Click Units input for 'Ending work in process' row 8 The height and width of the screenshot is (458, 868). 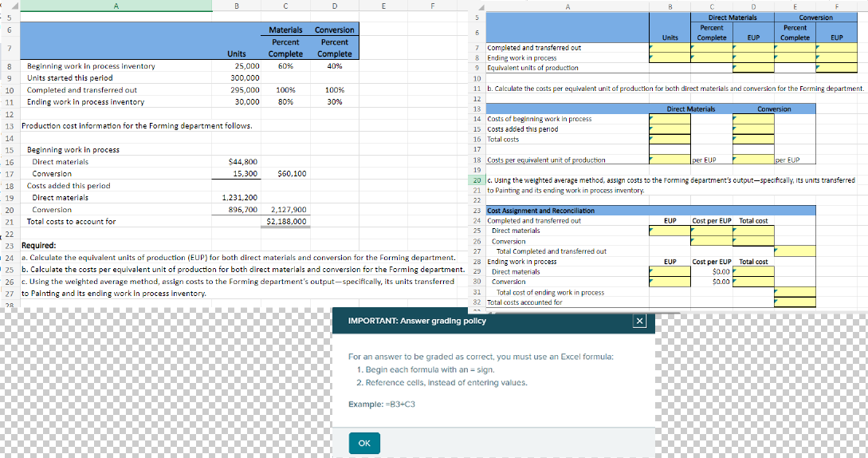(x=670, y=57)
